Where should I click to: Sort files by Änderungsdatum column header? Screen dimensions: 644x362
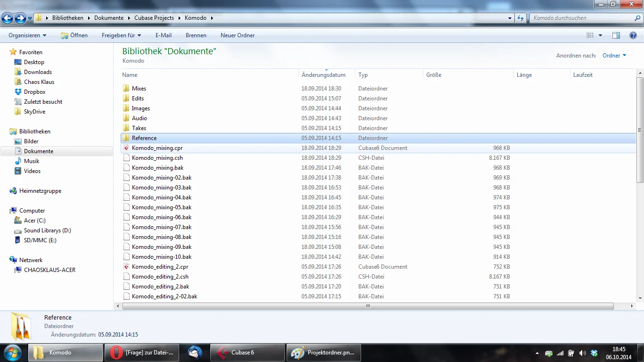coord(323,75)
